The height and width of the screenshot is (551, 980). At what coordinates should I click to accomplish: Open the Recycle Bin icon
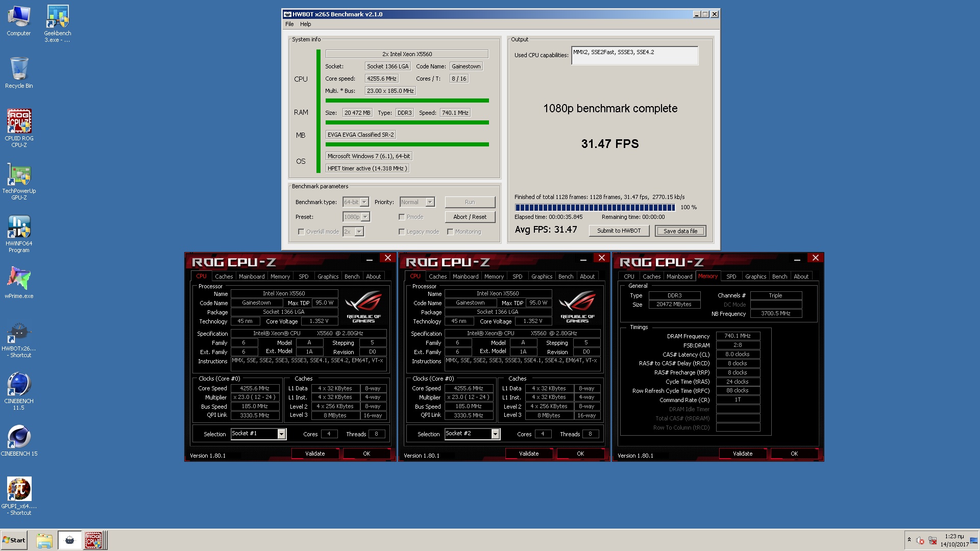(x=19, y=72)
